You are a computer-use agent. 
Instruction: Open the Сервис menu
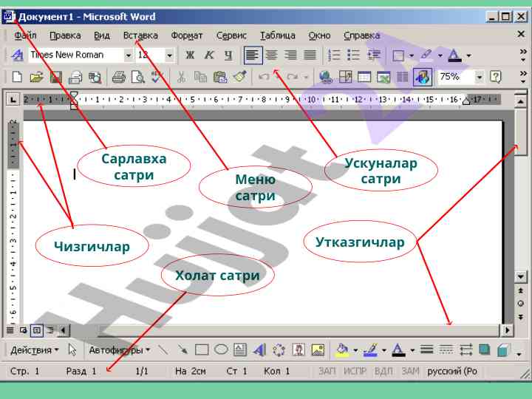[231, 35]
